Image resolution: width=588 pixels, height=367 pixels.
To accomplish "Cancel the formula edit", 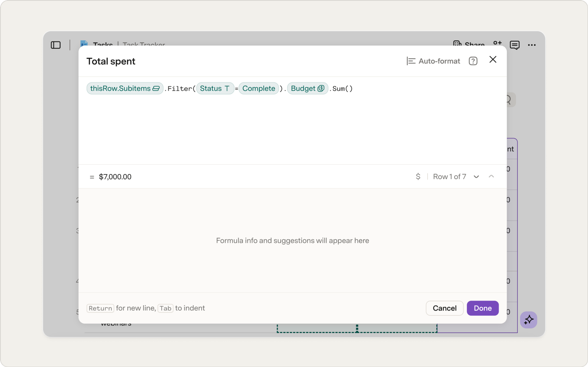I will pos(445,308).
